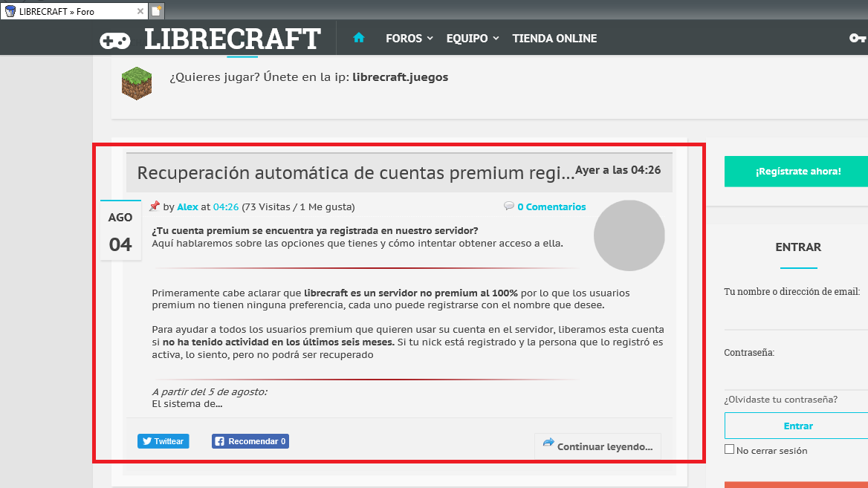Screen dimensions: 868x488
Task: Click the ¿Olvidaste tu contraseña? link
Action: [780, 400]
